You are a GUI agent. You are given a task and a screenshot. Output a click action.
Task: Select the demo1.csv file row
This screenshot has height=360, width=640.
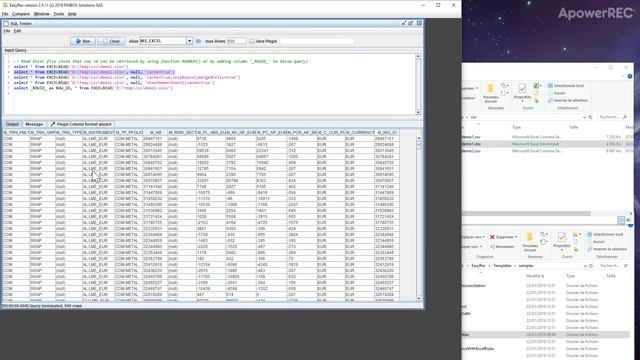pyautogui.click(x=547, y=137)
